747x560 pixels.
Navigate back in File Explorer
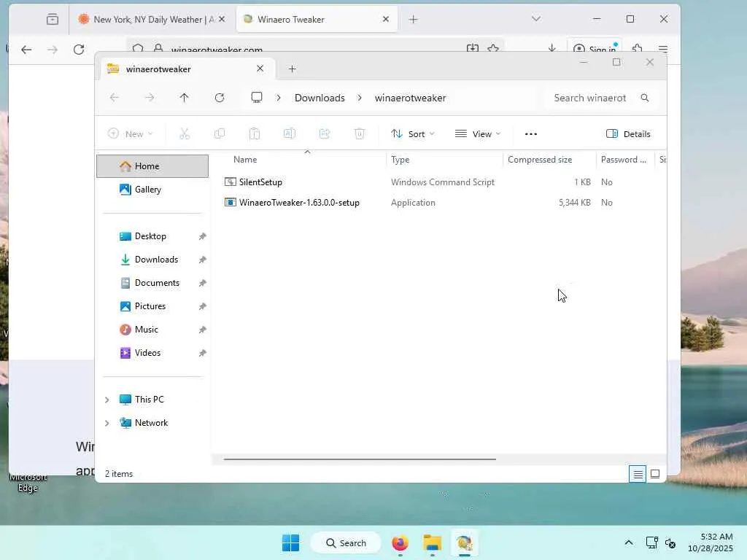pos(115,98)
